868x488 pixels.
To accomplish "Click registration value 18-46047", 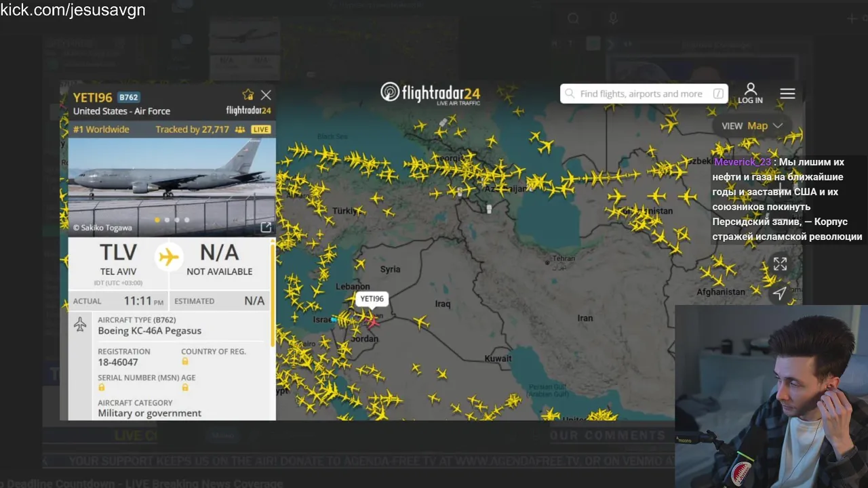I will click(118, 362).
